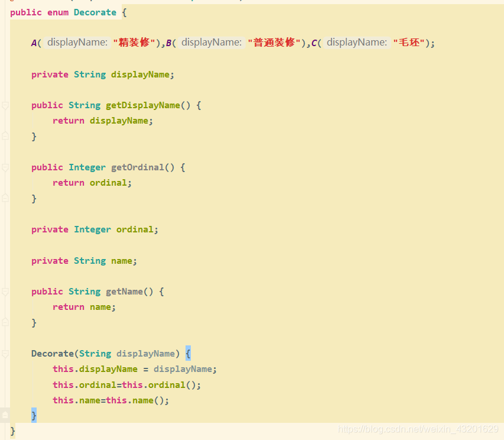The image size is (504, 440).
Task: Click the fold-end marker of the constructor
Action: pos(5,415)
